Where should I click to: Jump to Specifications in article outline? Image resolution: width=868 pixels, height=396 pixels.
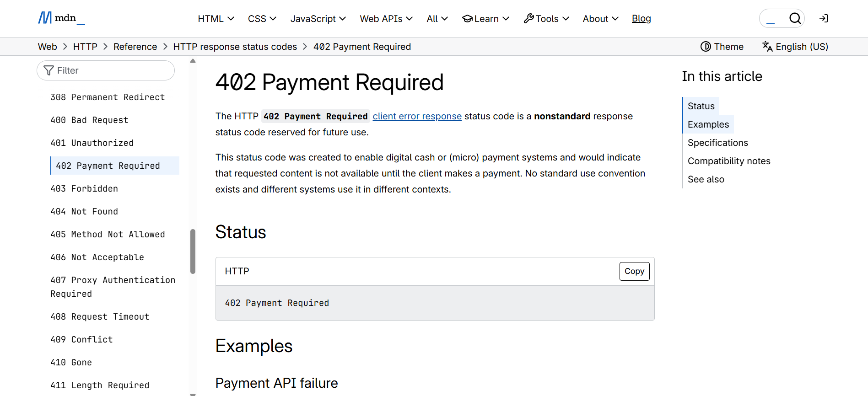pyautogui.click(x=717, y=143)
